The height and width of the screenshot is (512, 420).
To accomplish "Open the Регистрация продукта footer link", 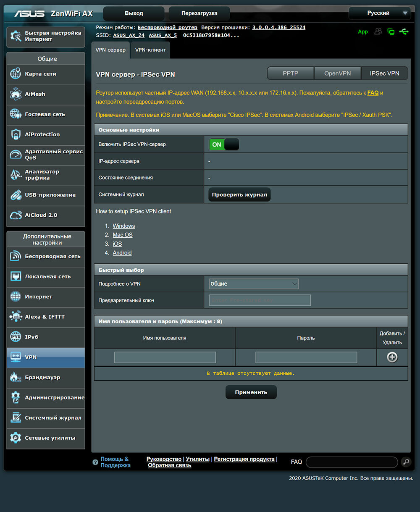I will 244,459.
